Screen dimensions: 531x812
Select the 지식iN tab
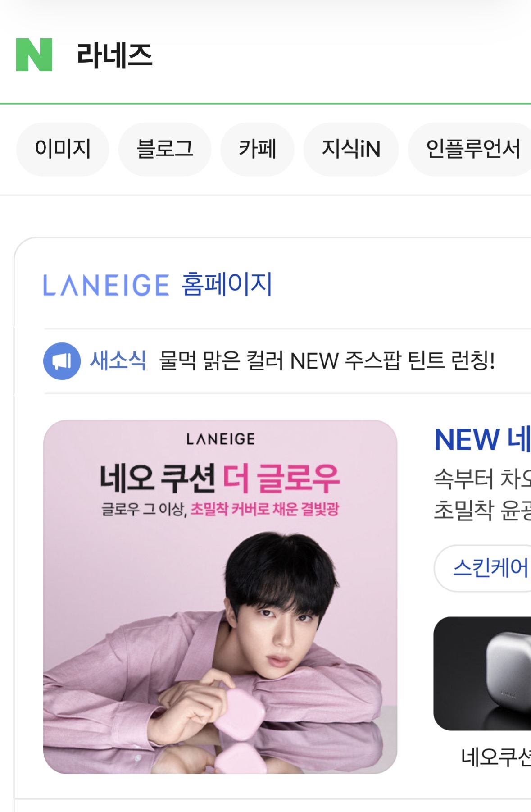(351, 149)
